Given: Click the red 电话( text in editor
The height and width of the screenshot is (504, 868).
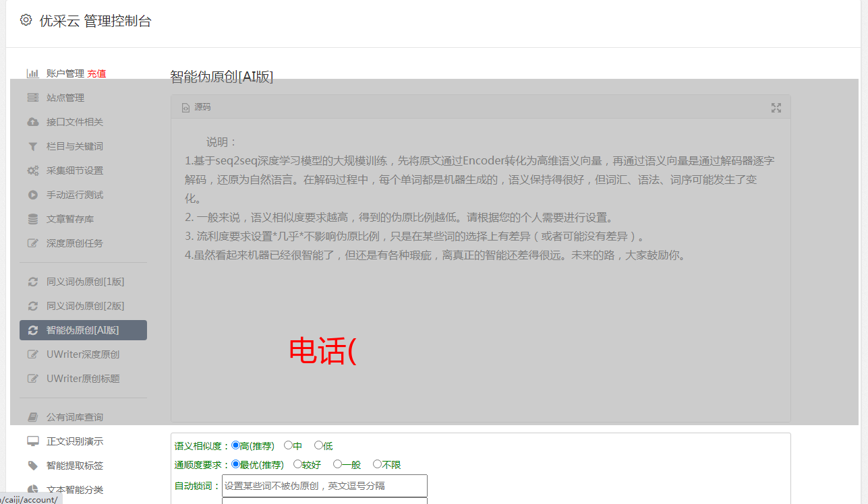Looking at the screenshot, I should pos(322,351).
